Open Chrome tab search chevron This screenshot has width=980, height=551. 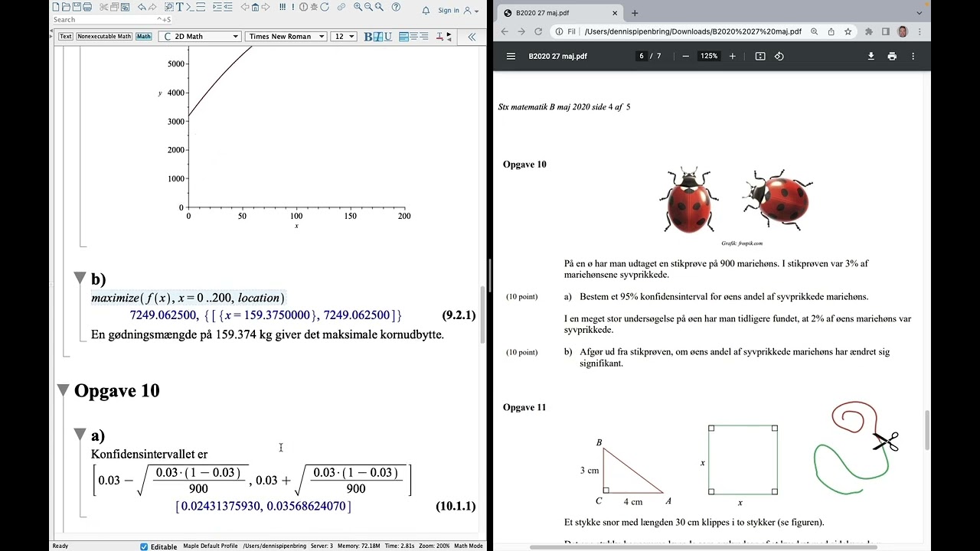920,12
